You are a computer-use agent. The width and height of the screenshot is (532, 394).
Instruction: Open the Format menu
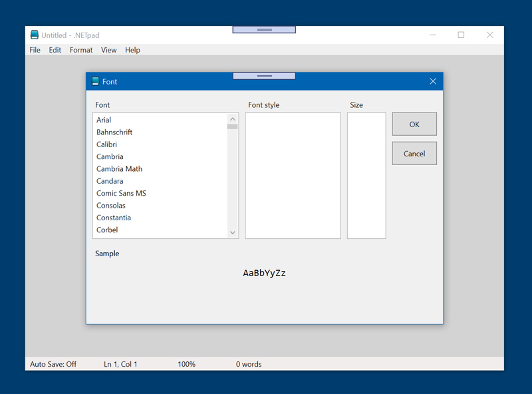(81, 50)
